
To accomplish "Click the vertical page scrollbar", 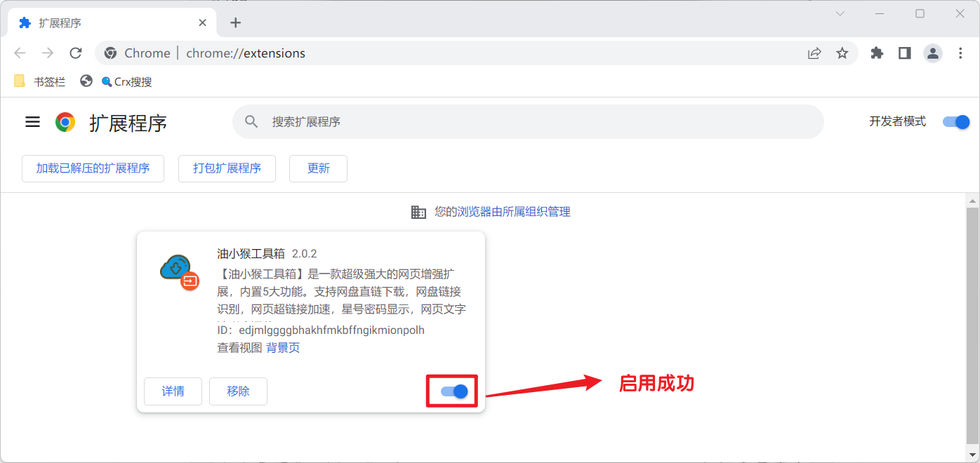I will (972, 323).
